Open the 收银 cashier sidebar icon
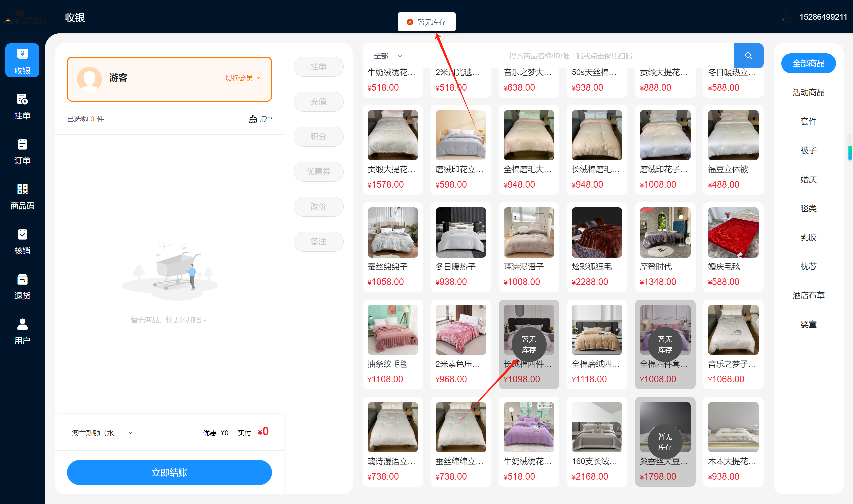Screen dimensions: 853x504 coord(22,60)
